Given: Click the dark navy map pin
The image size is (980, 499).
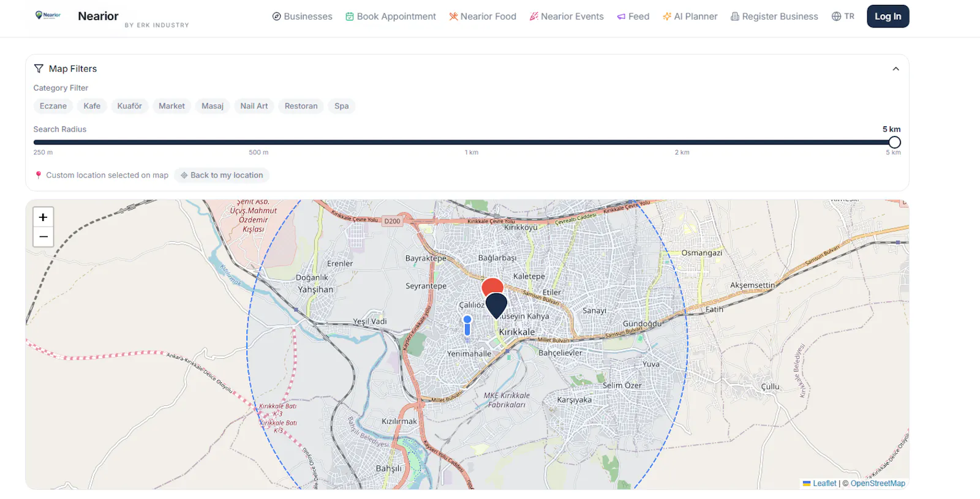Looking at the screenshot, I should point(496,306).
